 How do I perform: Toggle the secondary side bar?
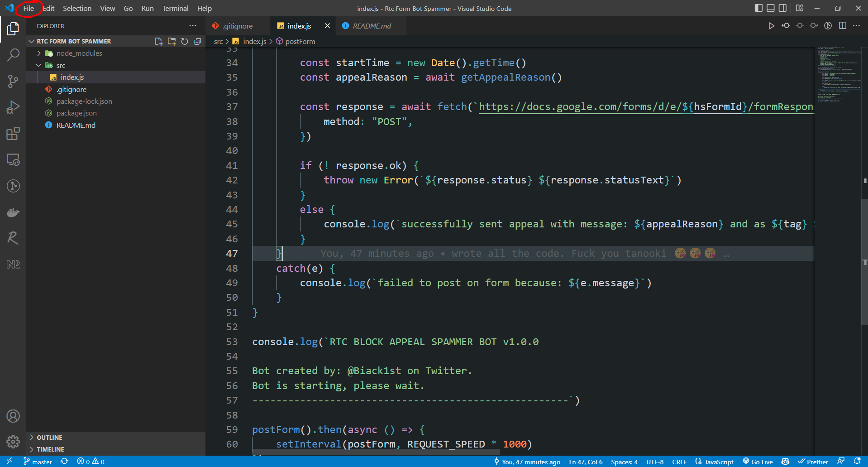(783, 8)
